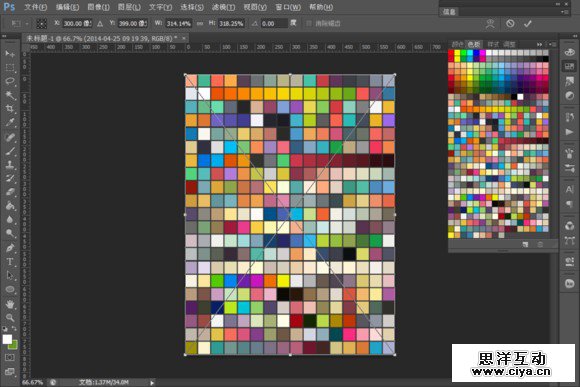Expand the toolbox with top double arrow

coord(4,36)
